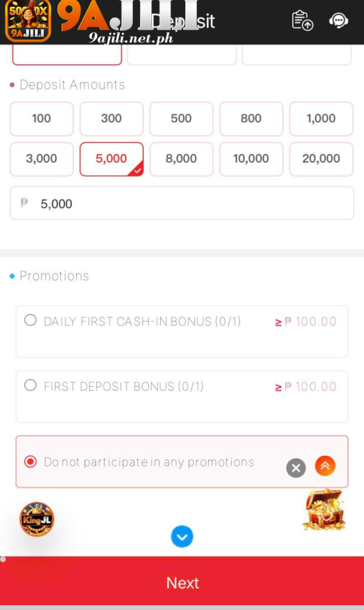Viewport: 364px width, 610px height.
Task: Expand more content with the blue down chevron
Action: (x=182, y=536)
